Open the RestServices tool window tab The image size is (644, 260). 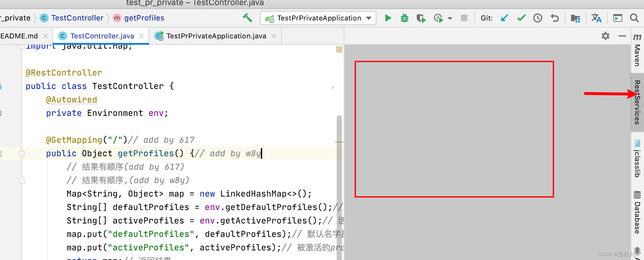click(637, 102)
